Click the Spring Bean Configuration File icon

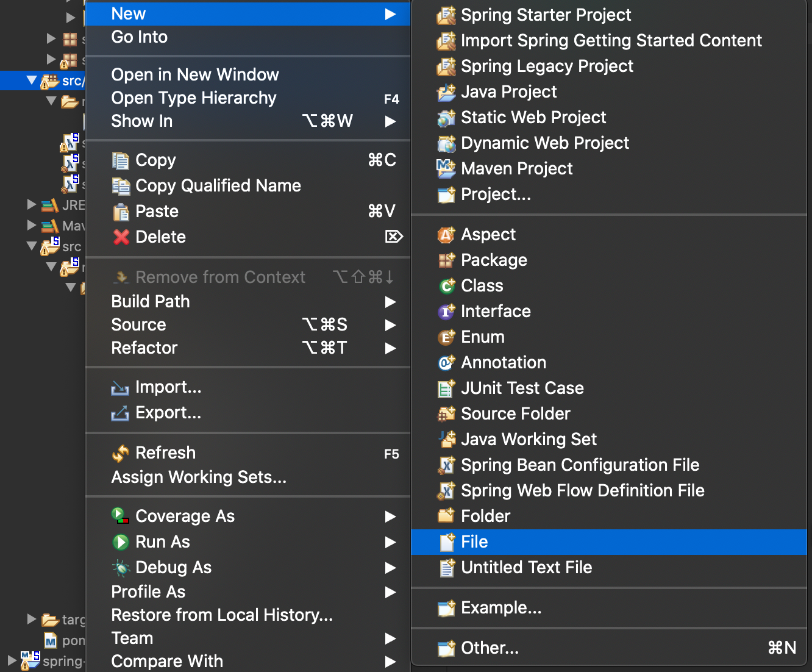[x=446, y=465]
